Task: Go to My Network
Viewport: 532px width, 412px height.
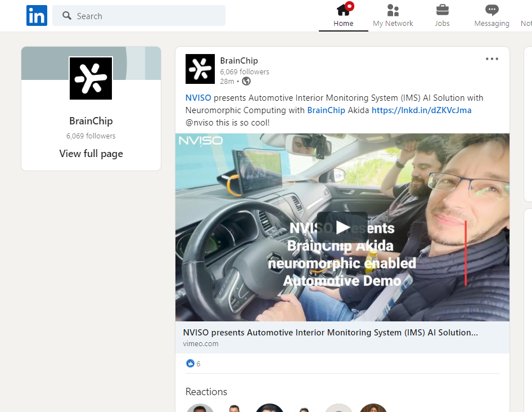Action: pos(393,16)
